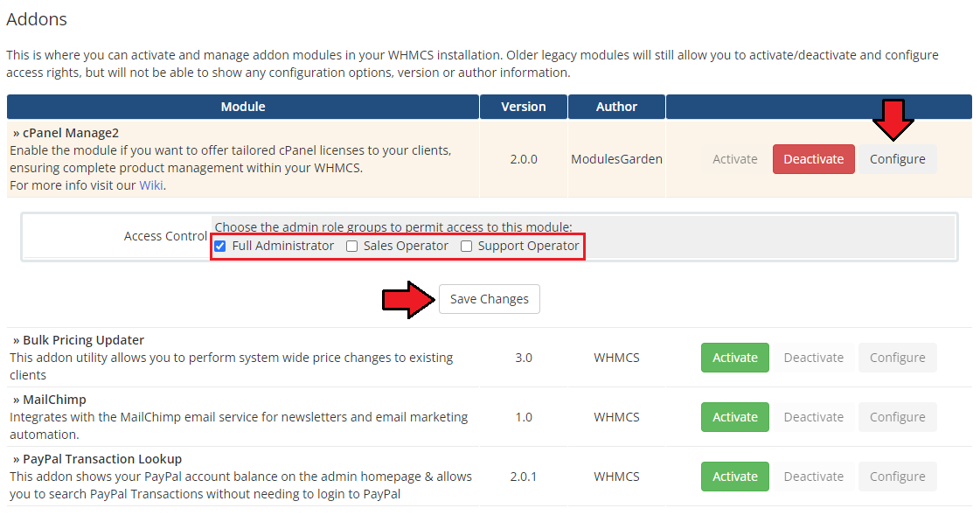Click the Access Control label

tap(165, 236)
